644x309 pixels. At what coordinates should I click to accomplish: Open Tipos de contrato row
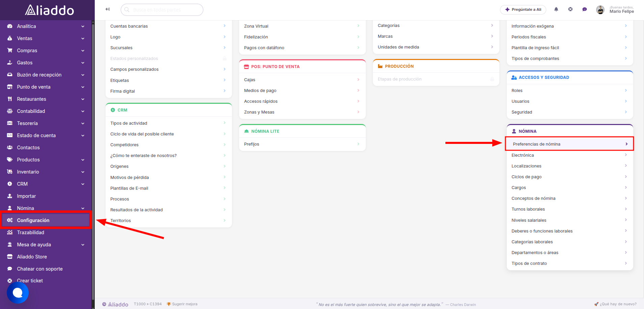click(569, 264)
